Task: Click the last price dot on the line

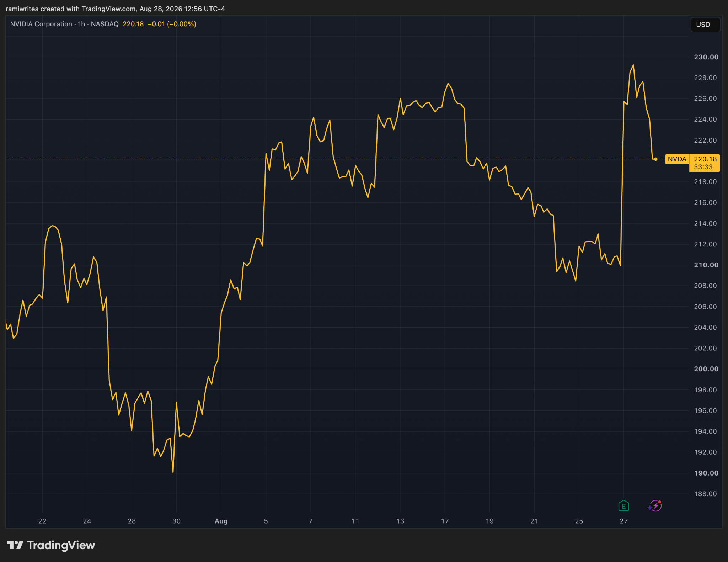Action: pos(655,159)
